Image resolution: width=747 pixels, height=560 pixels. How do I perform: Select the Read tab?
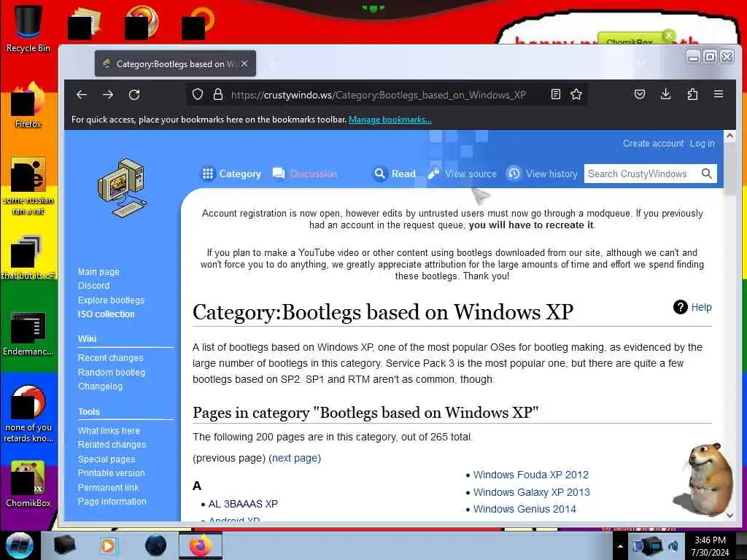(395, 174)
